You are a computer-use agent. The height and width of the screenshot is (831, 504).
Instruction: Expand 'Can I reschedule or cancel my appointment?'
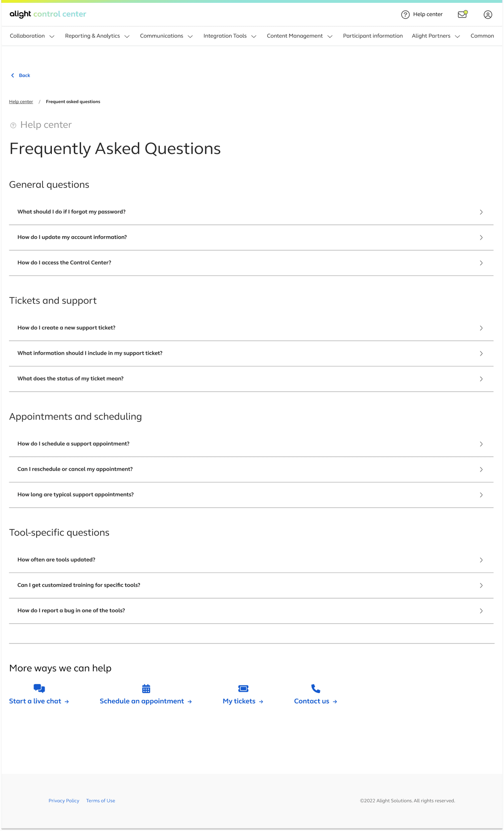(251, 469)
